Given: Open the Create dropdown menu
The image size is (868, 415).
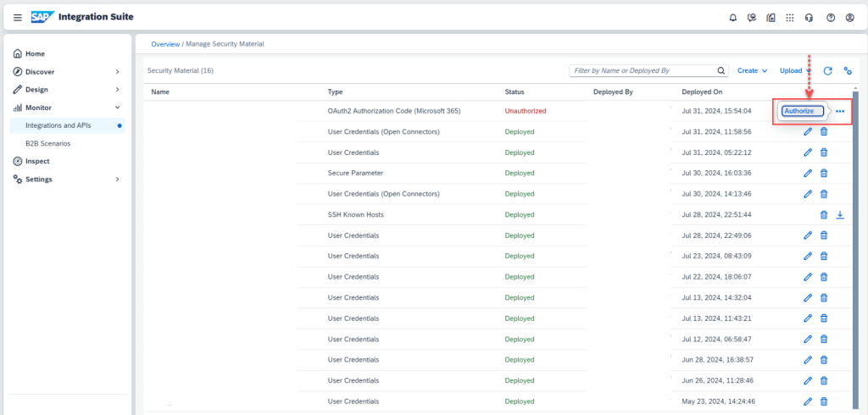Looking at the screenshot, I should pyautogui.click(x=752, y=71).
